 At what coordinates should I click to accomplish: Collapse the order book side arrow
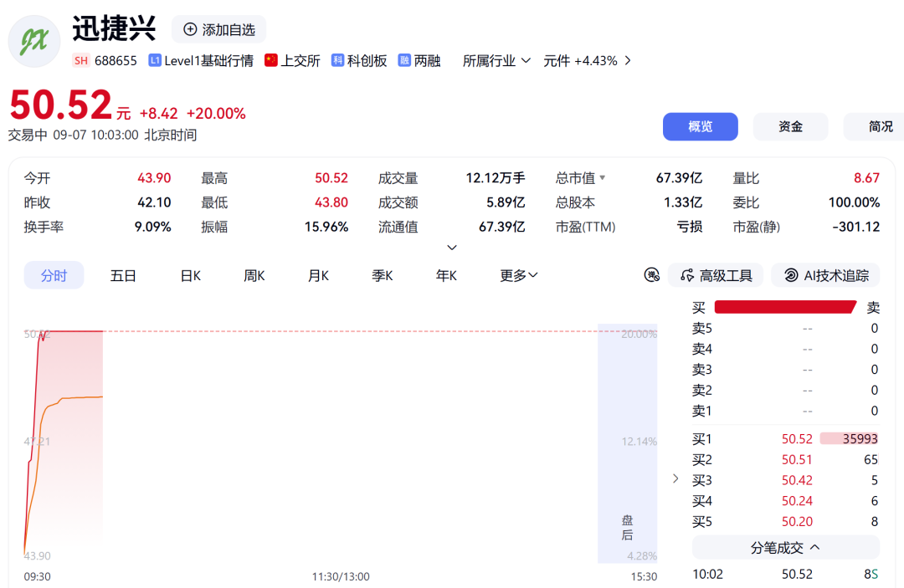675,478
